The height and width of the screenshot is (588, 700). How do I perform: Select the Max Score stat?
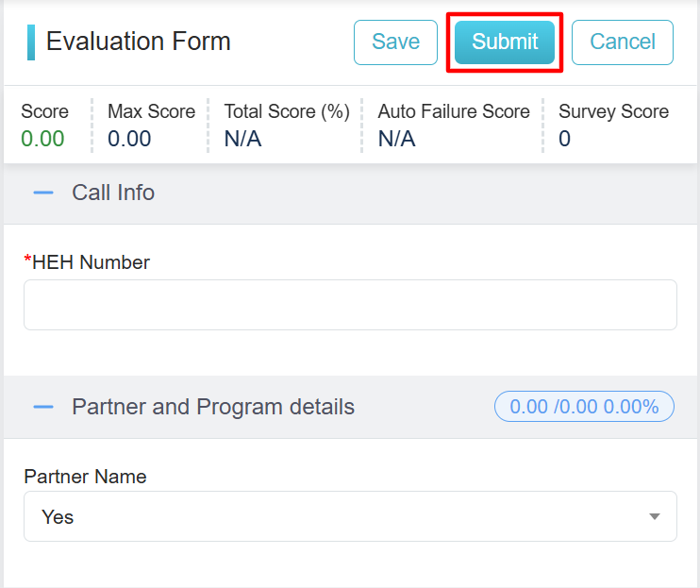(x=151, y=125)
